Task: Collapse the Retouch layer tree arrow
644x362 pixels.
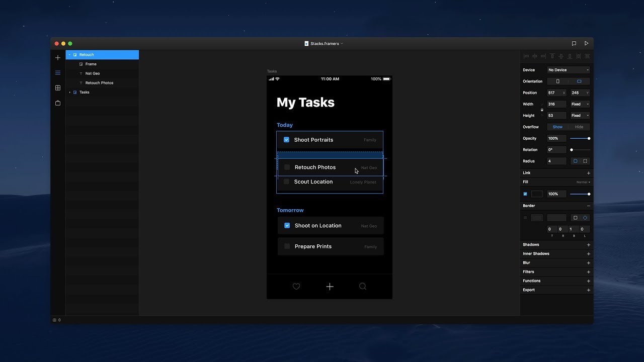Action: tap(70, 55)
